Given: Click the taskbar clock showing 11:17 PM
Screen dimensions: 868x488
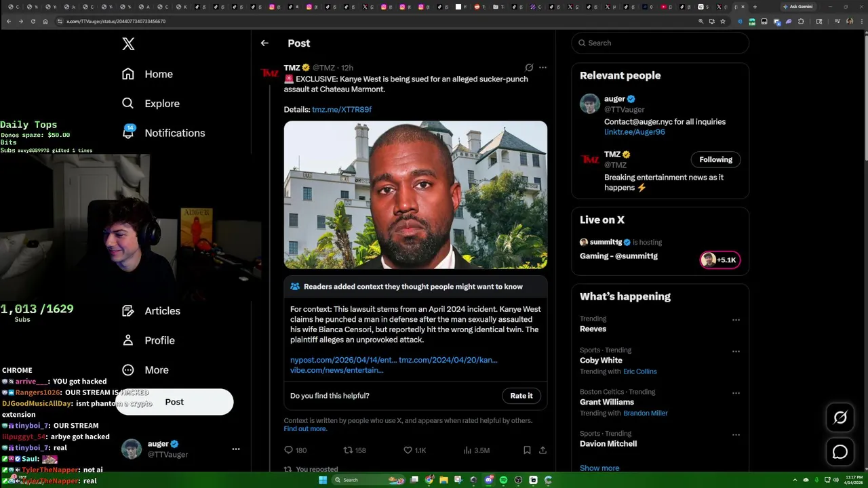Looking at the screenshot, I should (853, 480).
